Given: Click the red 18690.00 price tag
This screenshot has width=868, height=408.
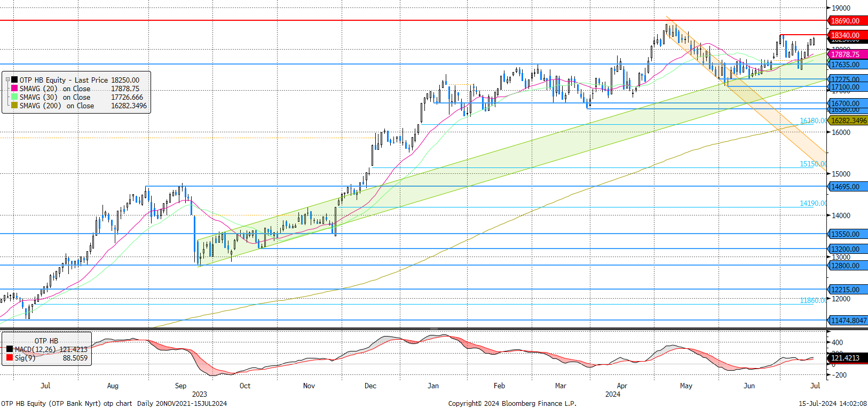Looking at the screenshot, I should click(x=847, y=21).
